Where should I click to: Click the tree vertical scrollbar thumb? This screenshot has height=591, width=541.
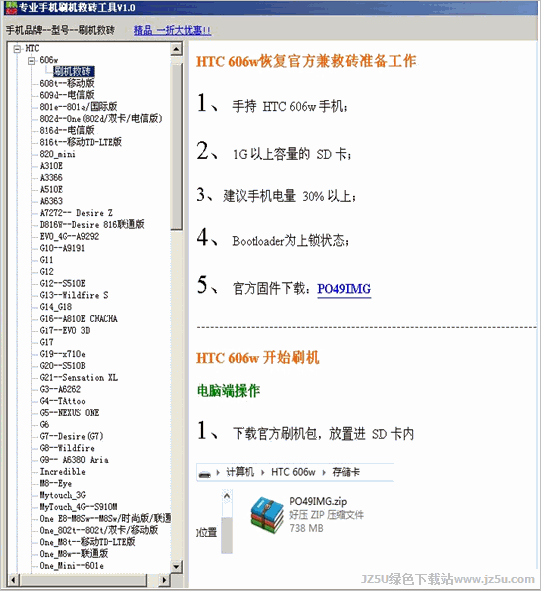click(176, 147)
